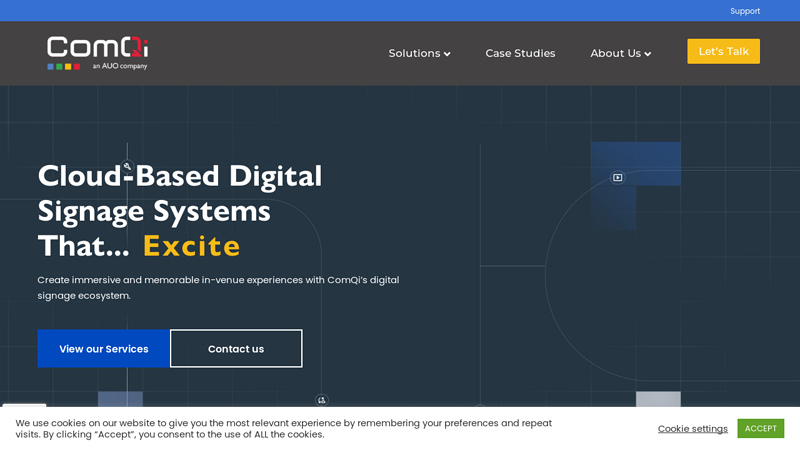The image size is (800, 450).
Task: Expand the About Us dropdown menu
Action: click(620, 53)
